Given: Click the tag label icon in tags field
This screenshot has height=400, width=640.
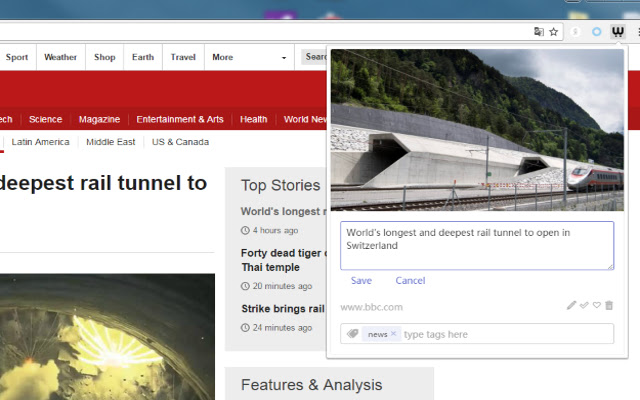Looking at the screenshot, I should pyautogui.click(x=352, y=334).
